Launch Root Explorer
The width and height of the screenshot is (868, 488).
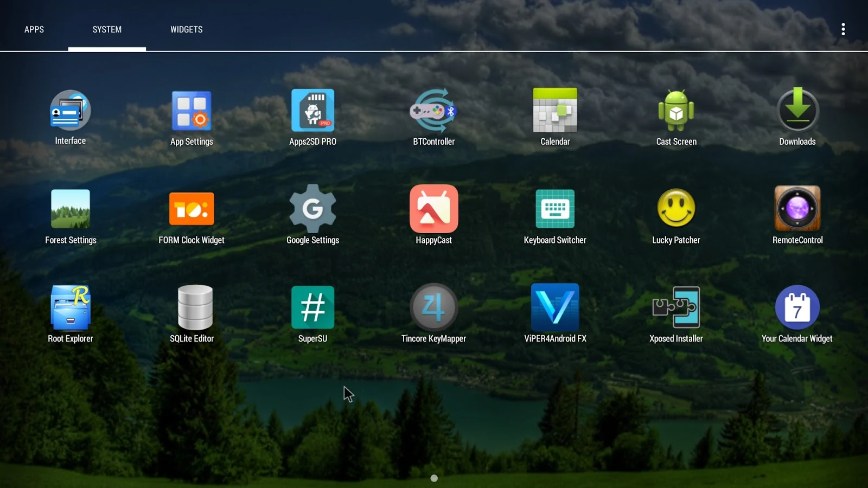pyautogui.click(x=71, y=307)
